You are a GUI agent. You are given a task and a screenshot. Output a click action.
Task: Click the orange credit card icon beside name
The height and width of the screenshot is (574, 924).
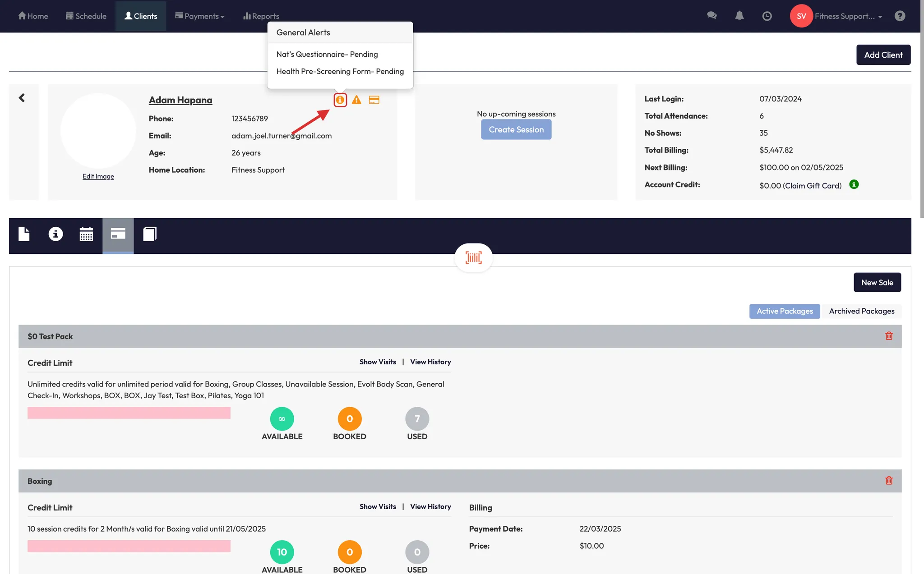tap(374, 100)
